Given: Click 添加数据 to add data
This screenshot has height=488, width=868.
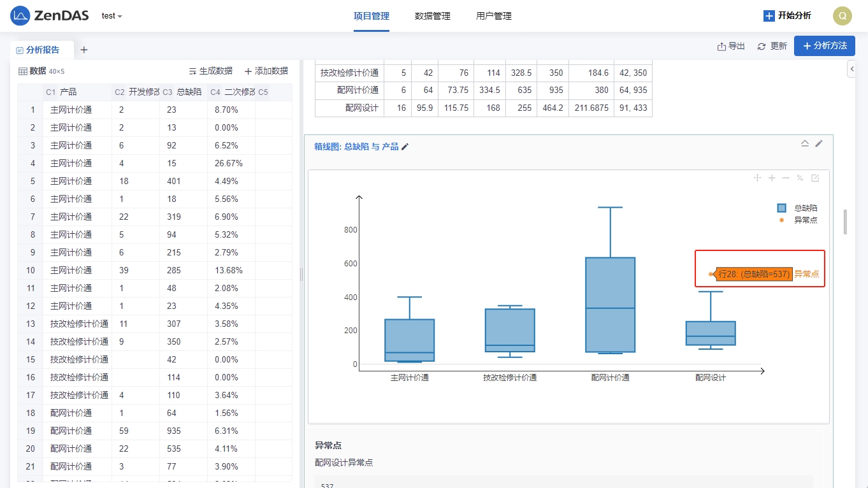Looking at the screenshot, I should tap(266, 71).
